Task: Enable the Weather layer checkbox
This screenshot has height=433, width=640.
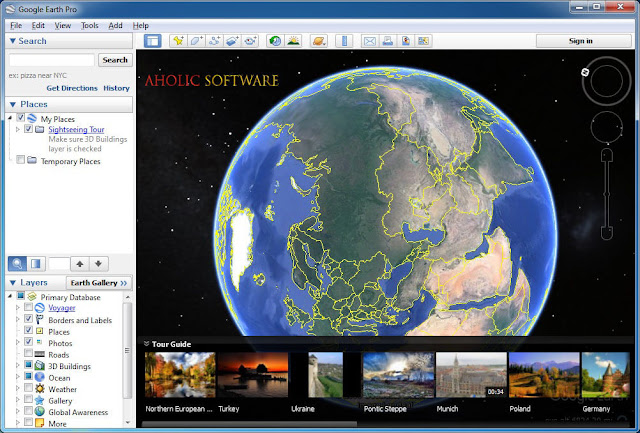Action: click(x=28, y=387)
